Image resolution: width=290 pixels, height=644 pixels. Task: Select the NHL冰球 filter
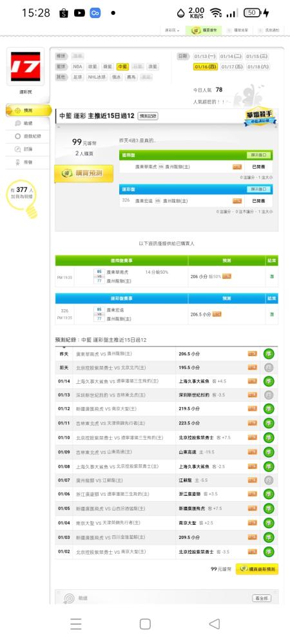coord(97,77)
